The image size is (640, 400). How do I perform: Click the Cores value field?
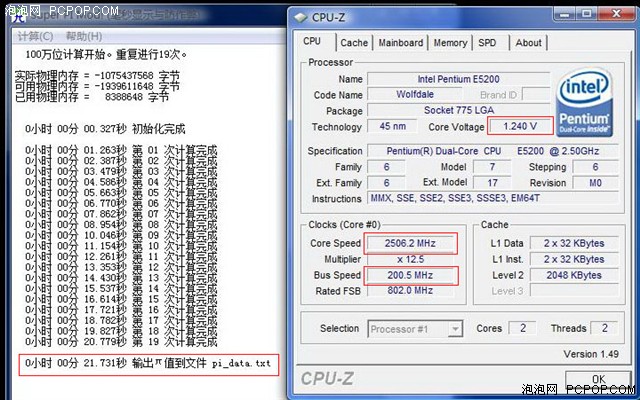522,328
